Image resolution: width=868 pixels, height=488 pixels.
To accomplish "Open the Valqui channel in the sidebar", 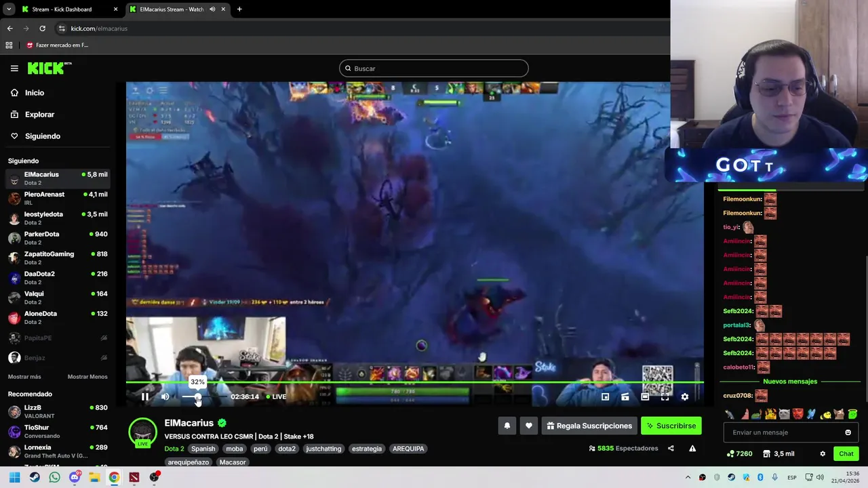I will (58, 298).
